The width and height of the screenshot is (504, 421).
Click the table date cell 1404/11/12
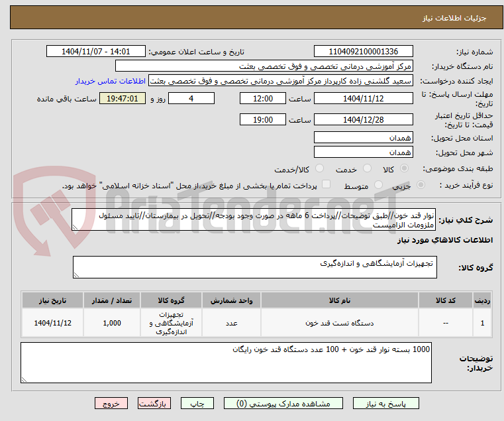[52, 323]
